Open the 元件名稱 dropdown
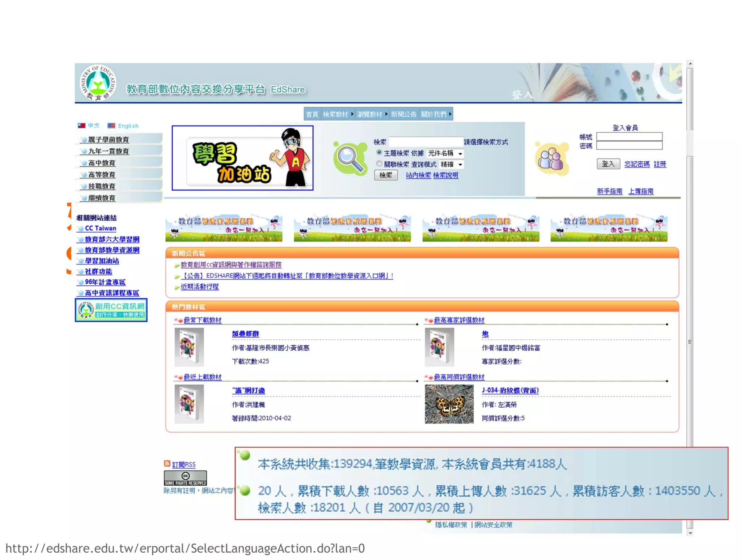 [x=445, y=153]
